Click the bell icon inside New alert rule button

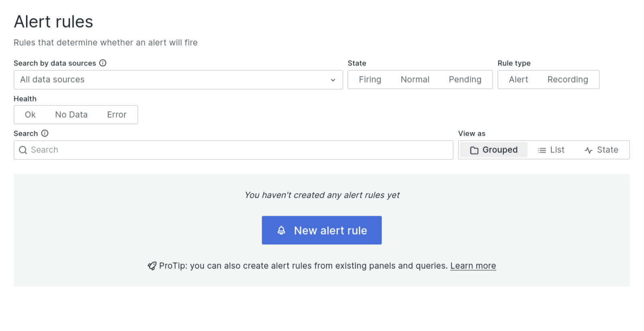[281, 230]
